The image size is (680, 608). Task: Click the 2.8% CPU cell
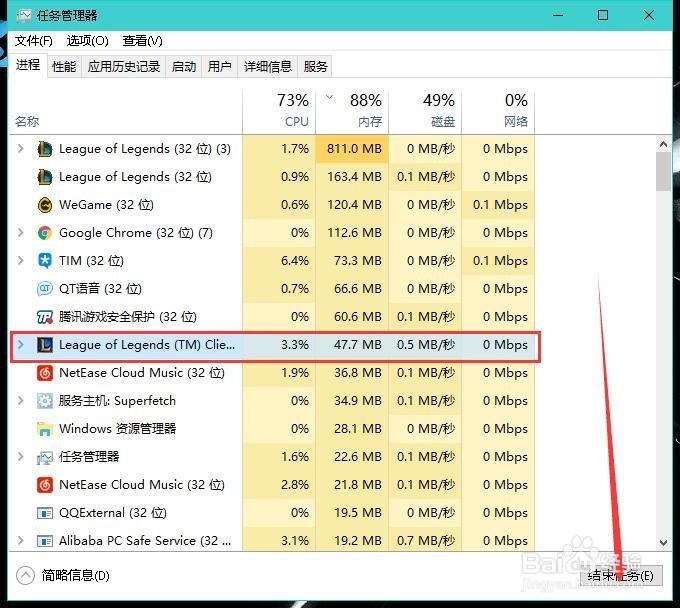click(x=279, y=485)
